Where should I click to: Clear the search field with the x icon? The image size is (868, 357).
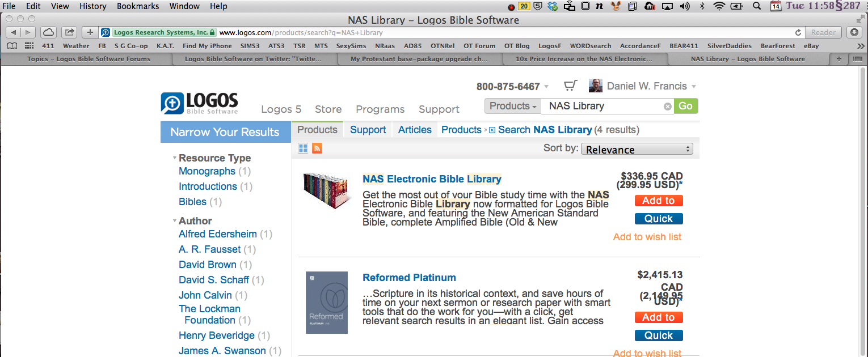[x=668, y=106]
